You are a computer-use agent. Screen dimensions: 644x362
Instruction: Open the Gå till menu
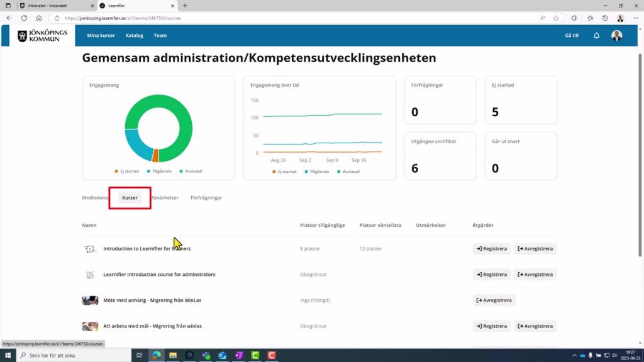pyautogui.click(x=571, y=36)
